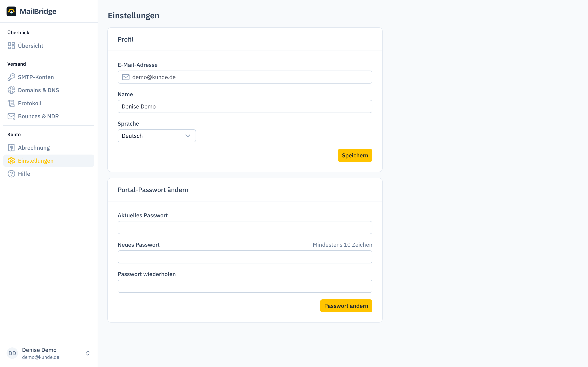Click the MailBridge logo icon
Viewport: 588px width, 367px height.
[x=11, y=11]
